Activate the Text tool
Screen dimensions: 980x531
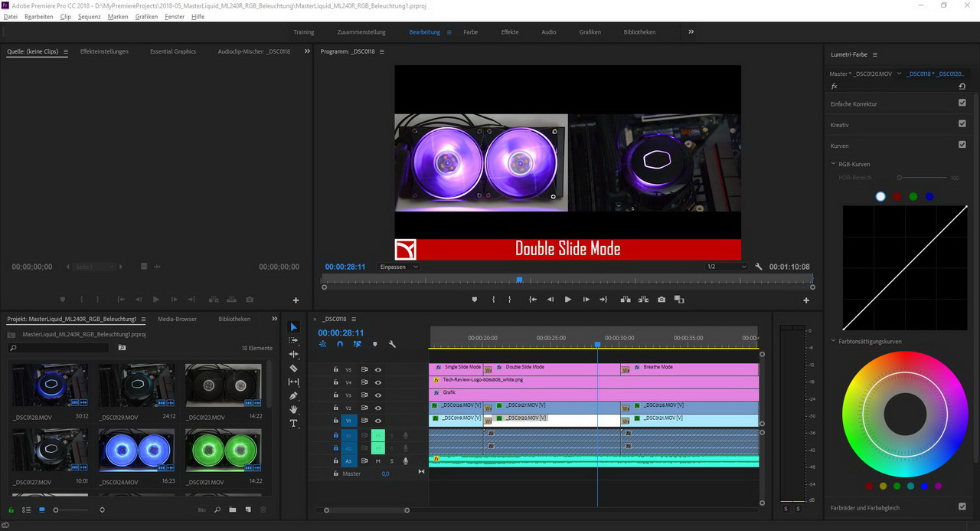coord(293,424)
